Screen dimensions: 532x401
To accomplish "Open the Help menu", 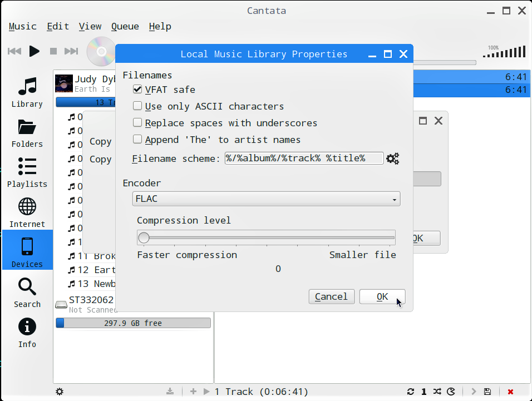I will point(160,27).
